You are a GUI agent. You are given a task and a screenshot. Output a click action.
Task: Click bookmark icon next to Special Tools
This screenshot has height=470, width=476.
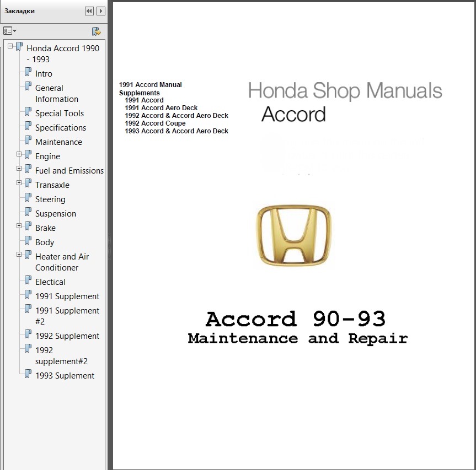[28, 112]
